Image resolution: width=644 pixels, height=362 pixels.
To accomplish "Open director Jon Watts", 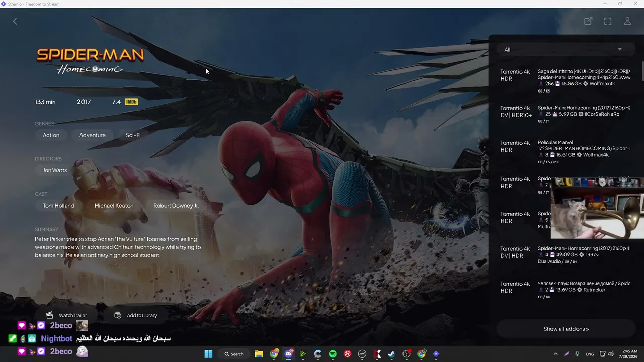I will tap(55, 170).
